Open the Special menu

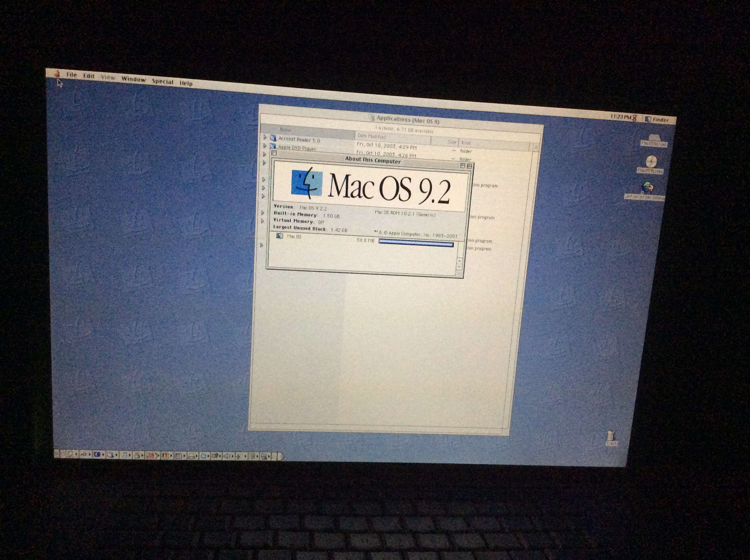coord(163,81)
